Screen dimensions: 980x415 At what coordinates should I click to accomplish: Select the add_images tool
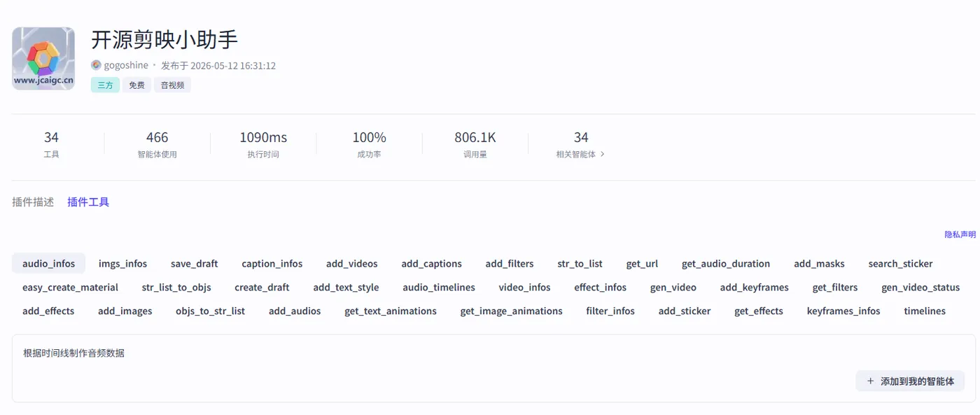click(125, 311)
